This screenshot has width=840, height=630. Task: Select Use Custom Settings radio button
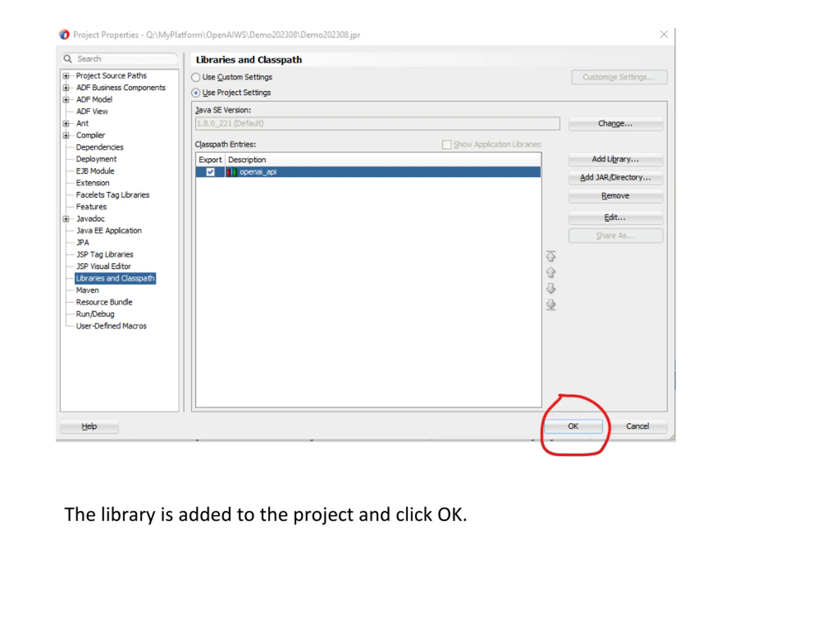click(x=196, y=77)
